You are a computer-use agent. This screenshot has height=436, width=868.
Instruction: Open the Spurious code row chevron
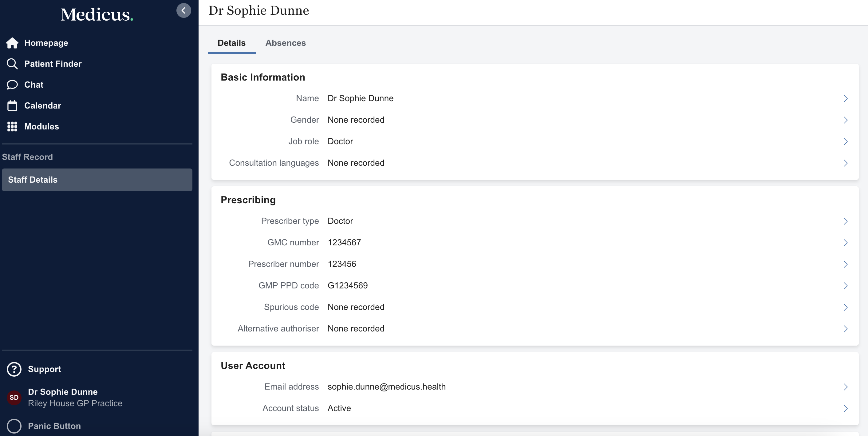846,307
